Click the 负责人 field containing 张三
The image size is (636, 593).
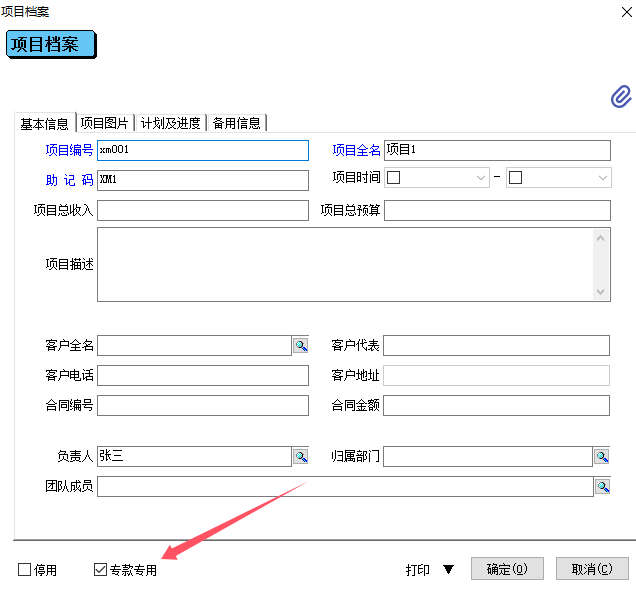coord(194,457)
